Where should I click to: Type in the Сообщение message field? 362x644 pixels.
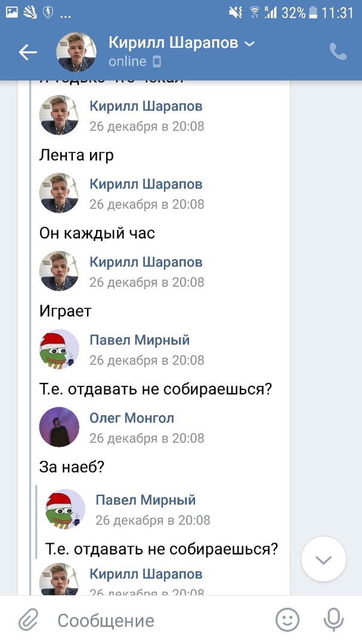click(x=161, y=620)
